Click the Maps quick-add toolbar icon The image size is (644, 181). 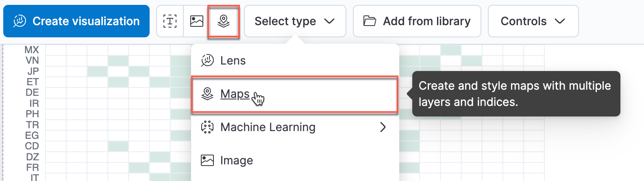(x=224, y=21)
